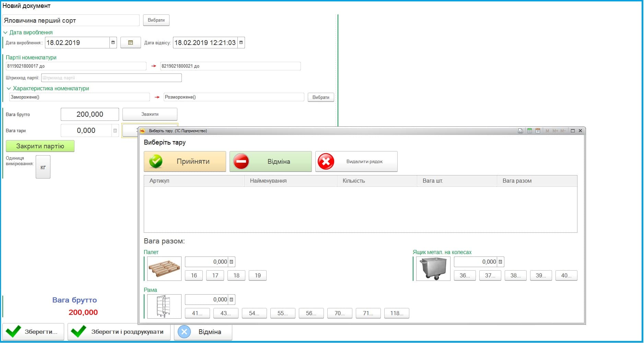The image size is (644, 343).
Task: Select metal box tare button 38...
Action: [516, 275]
